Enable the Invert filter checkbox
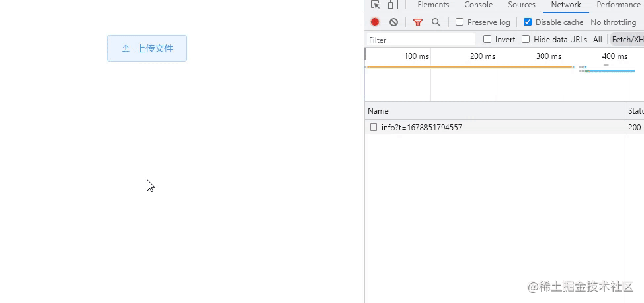644x303 pixels. click(x=487, y=40)
